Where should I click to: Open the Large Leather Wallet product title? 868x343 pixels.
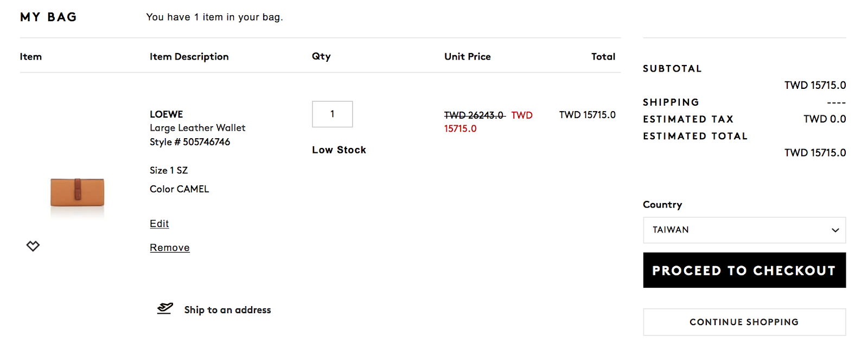pyautogui.click(x=197, y=128)
